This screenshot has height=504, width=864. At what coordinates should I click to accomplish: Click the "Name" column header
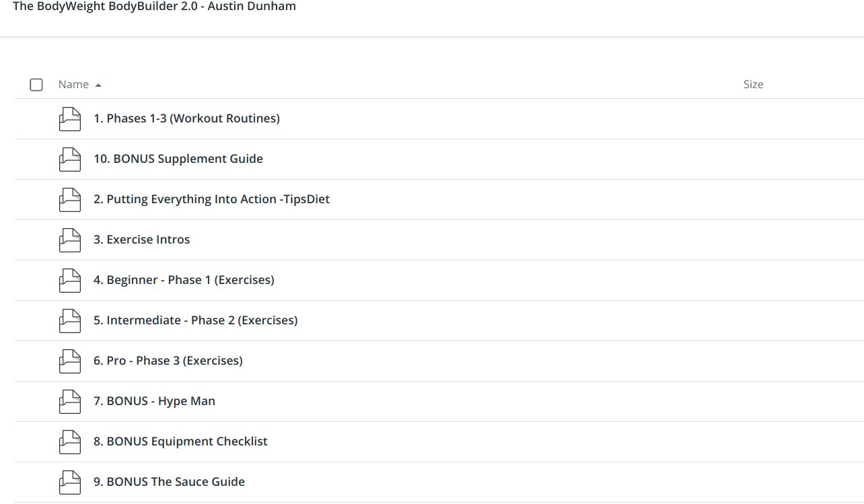point(72,84)
